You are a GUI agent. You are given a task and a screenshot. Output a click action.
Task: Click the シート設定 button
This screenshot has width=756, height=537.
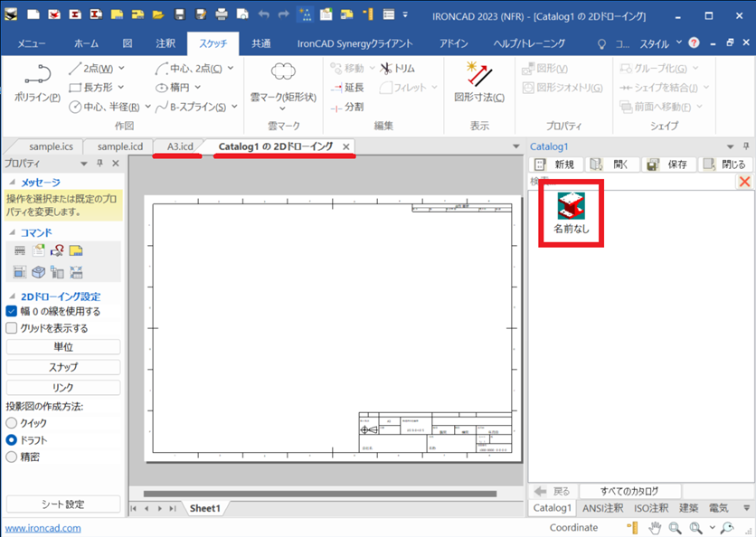pyautogui.click(x=62, y=504)
